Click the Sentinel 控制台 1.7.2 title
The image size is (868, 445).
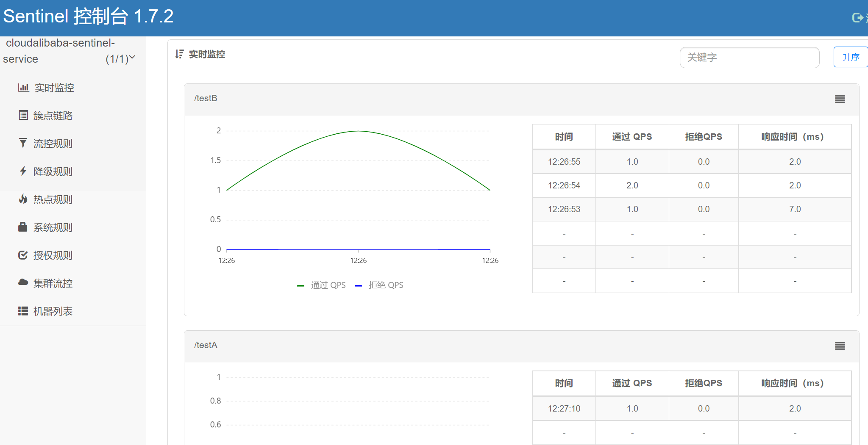(x=88, y=17)
